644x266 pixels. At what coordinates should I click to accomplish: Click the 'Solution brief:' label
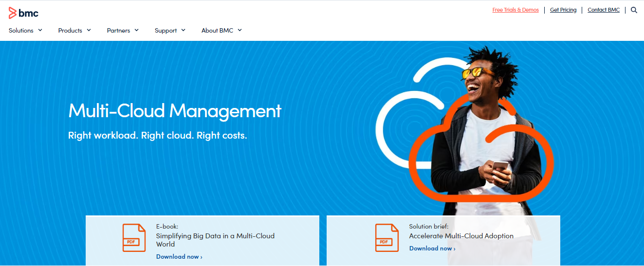tap(429, 227)
